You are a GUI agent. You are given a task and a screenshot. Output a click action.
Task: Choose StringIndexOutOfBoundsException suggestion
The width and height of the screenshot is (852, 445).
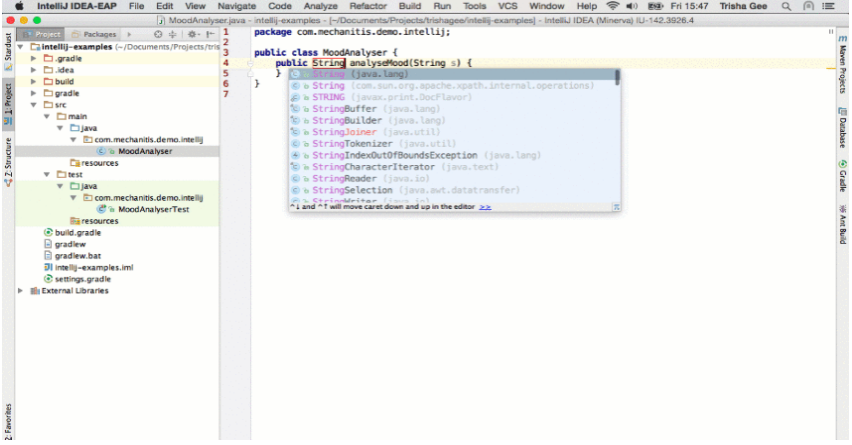click(x=453, y=155)
